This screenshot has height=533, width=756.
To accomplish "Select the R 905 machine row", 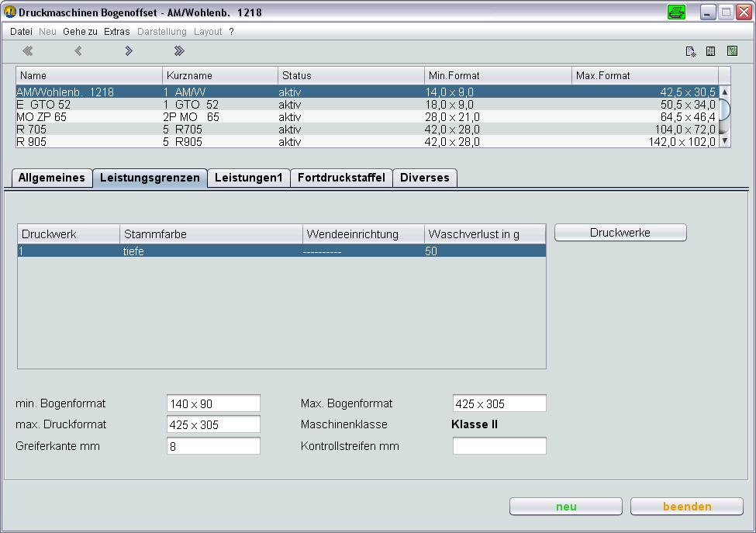I will click(368, 142).
